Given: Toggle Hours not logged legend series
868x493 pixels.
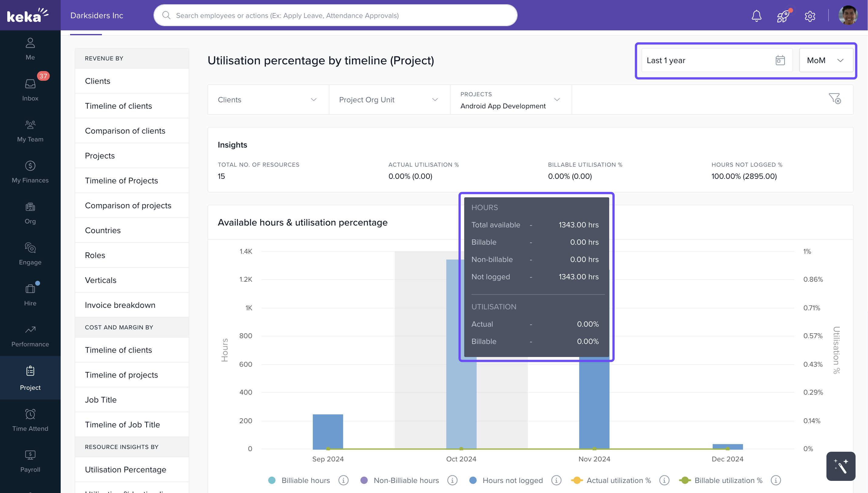Looking at the screenshot, I should click(512, 480).
